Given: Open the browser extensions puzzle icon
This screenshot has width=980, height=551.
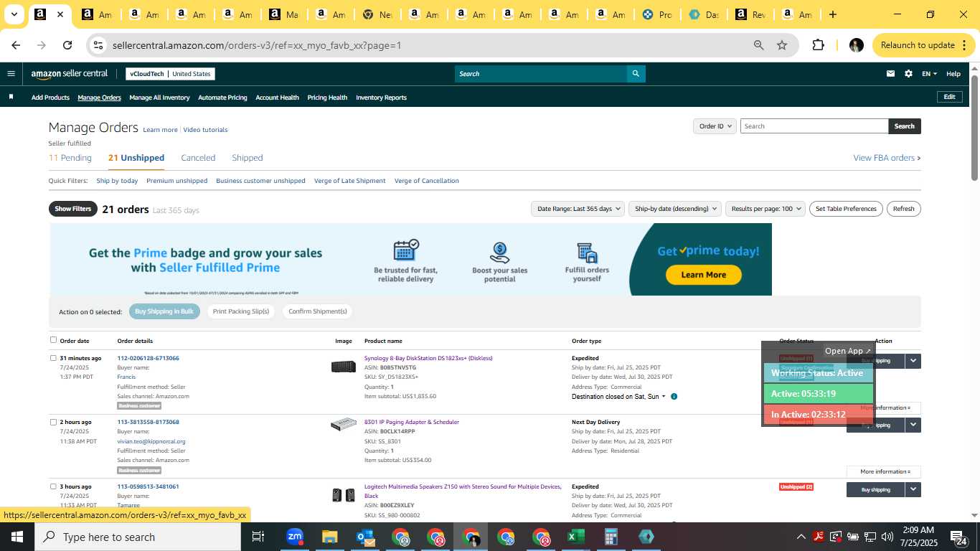Looking at the screenshot, I should tap(818, 45).
